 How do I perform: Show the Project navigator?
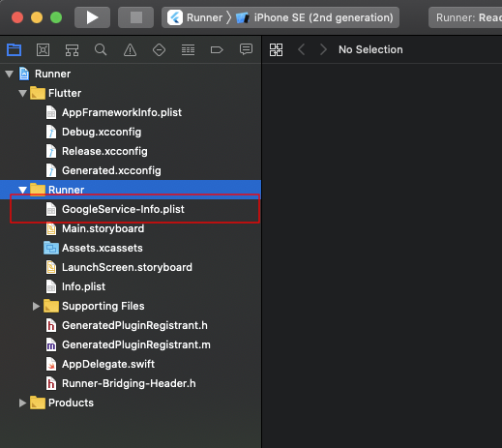click(x=14, y=49)
